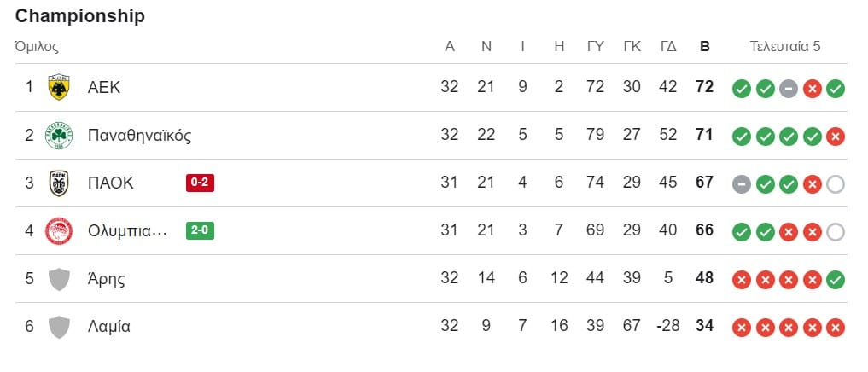Click ΠΑΟΚ's grey draw form icon
868x372 pixels.
(x=742, y=183)
